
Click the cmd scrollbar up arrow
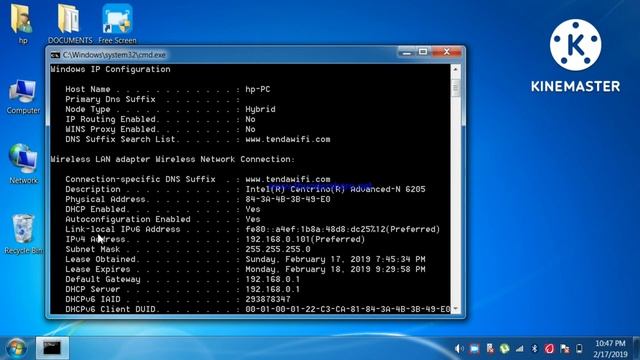coord(456,69)
